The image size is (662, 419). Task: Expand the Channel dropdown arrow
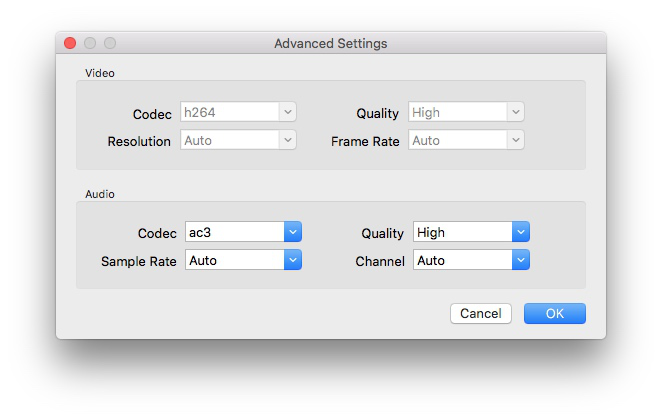click(x=520, y=261)
